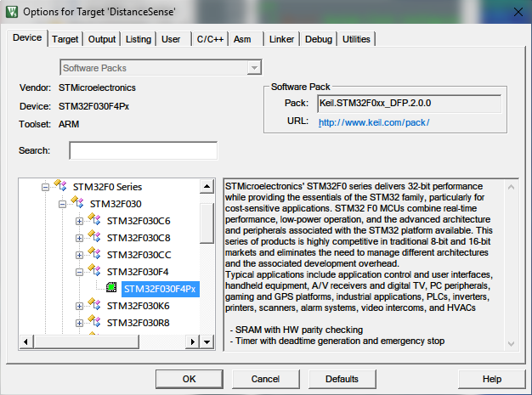
Task: Click the STM32F030C6 device group icon
Action: tap(94, 219)
